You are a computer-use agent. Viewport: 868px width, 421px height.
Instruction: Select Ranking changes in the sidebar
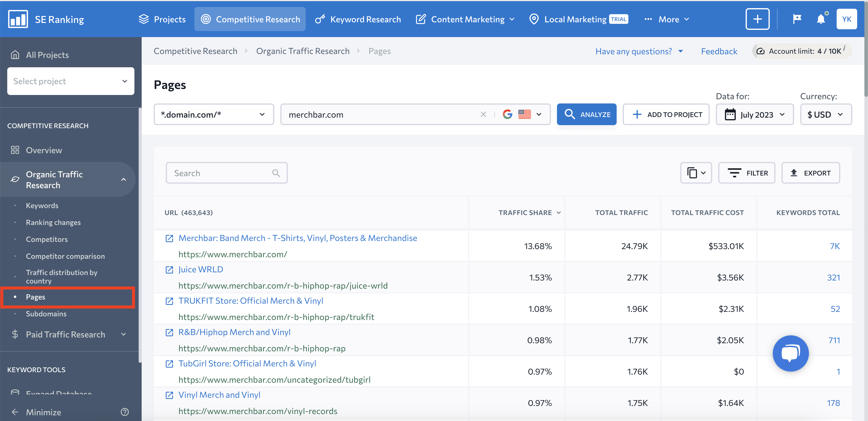[53, 222]
